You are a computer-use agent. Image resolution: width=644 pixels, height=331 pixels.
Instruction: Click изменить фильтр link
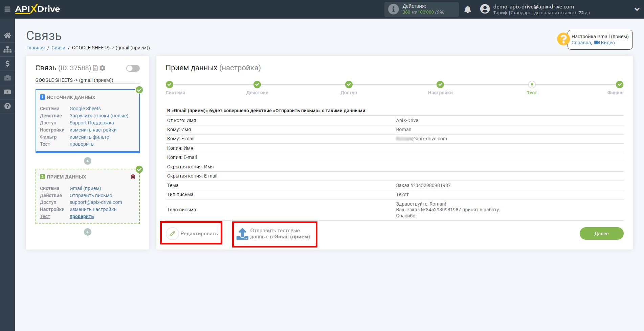tap(89, 137)
